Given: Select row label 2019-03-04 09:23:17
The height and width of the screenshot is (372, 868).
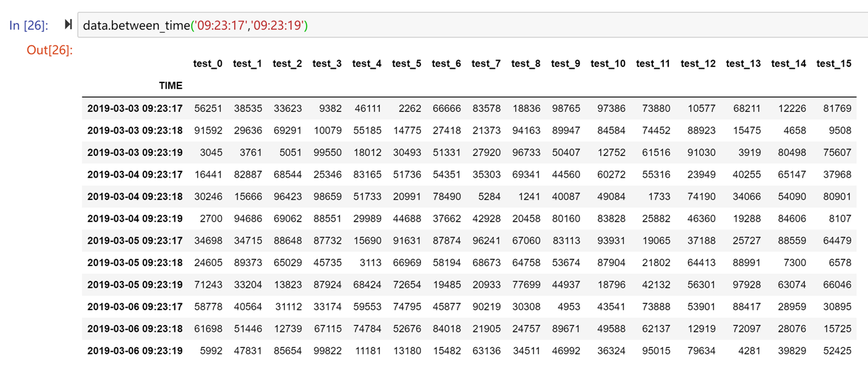Looking at the screenshot, I should click(x=135, y=175).
